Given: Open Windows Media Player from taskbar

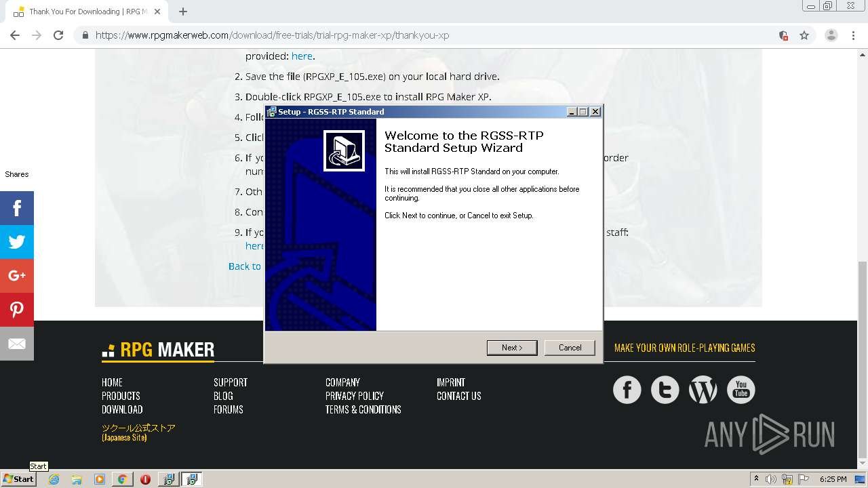Looking at the screenshot, I should 100,479.
